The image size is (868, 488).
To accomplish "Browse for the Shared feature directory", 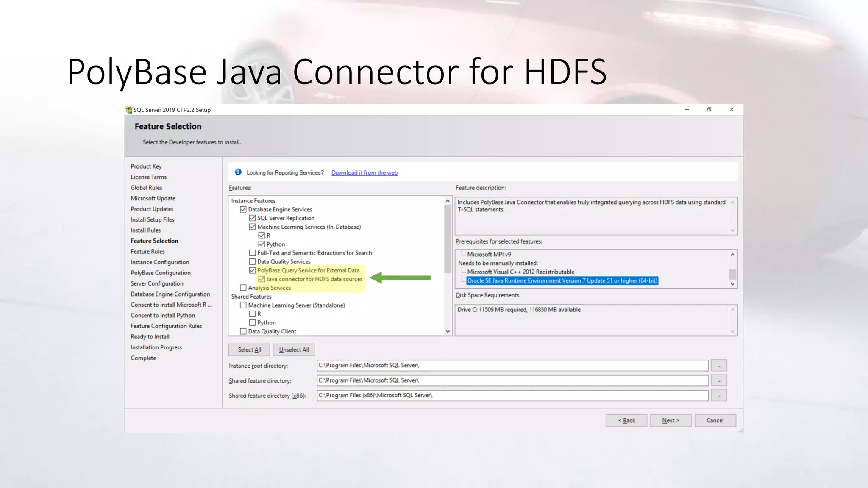I will click(x=719, y=380).
